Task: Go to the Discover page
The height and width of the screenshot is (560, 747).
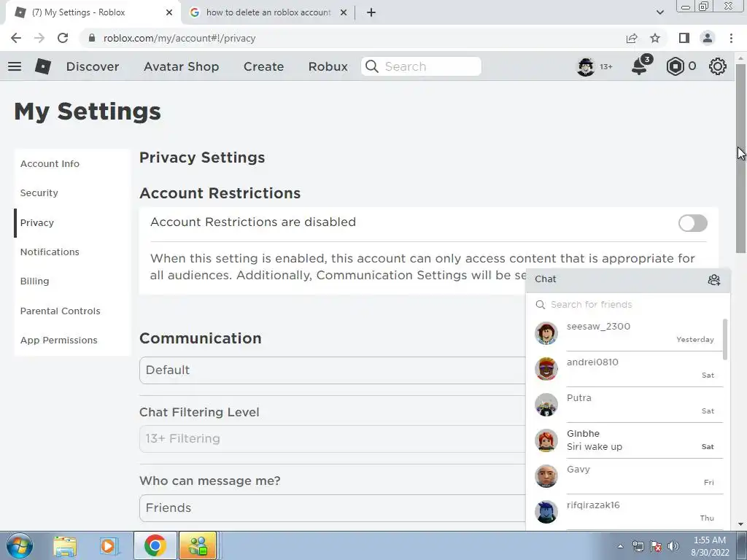Action: pos(93,66)
